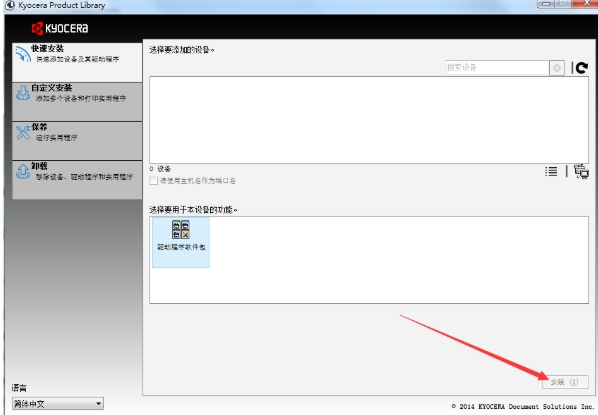This screenshot has width=598, height=415.
Task: Switch device list to list view
Action: click(x=551, y=172)
